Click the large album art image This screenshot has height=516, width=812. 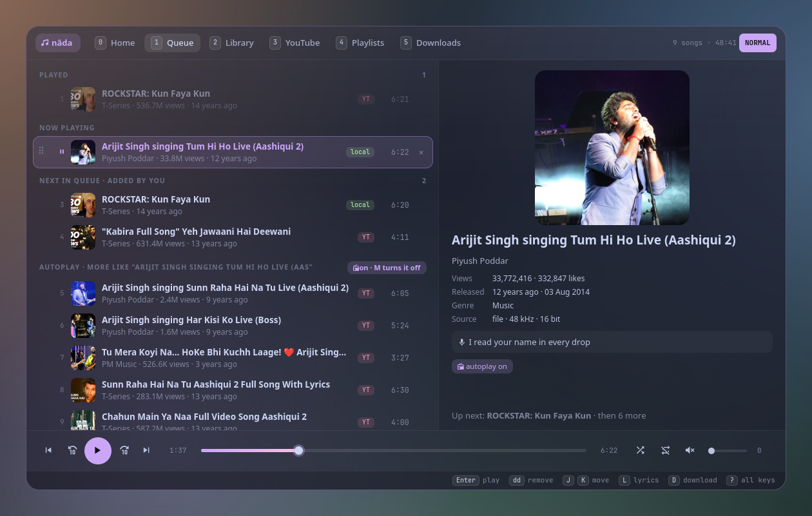(612, 148)
